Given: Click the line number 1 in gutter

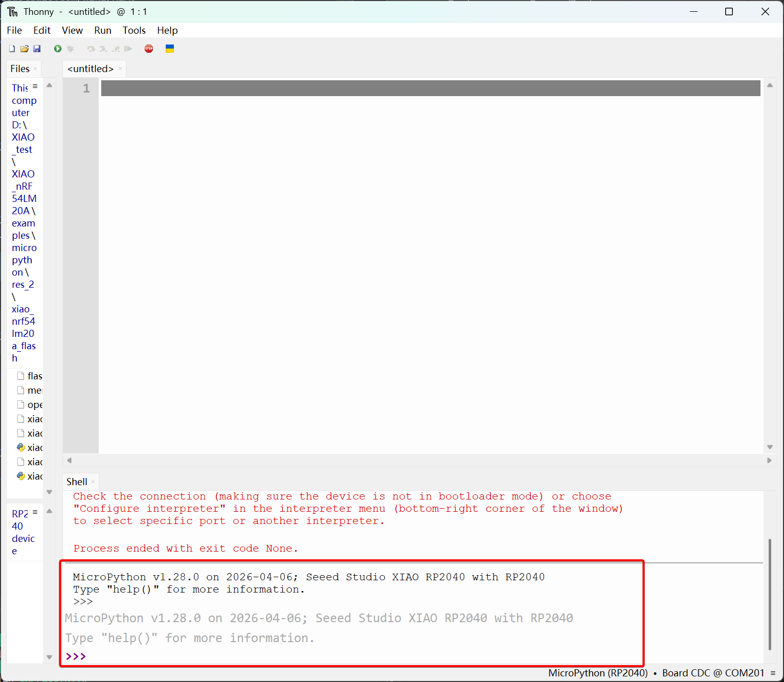Looking at the screenshot, I should tap(86, 88).
